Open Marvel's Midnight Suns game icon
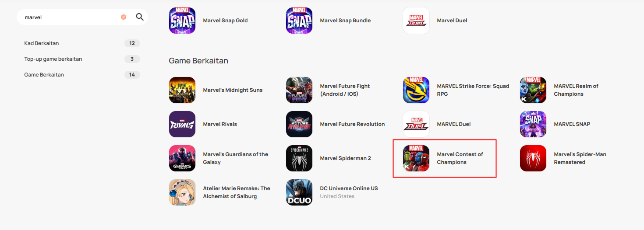The image size is (644, 230). pos(182,90)
